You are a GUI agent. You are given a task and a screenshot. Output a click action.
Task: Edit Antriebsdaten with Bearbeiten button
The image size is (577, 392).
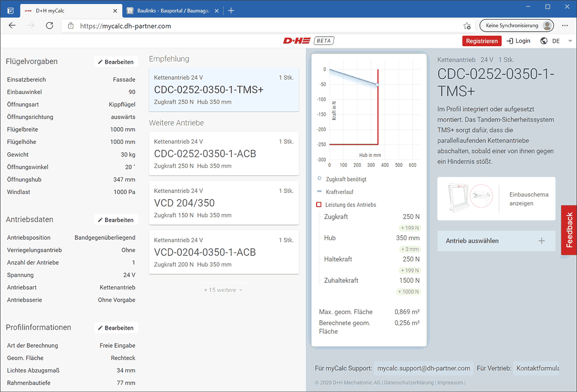(116, 220)
